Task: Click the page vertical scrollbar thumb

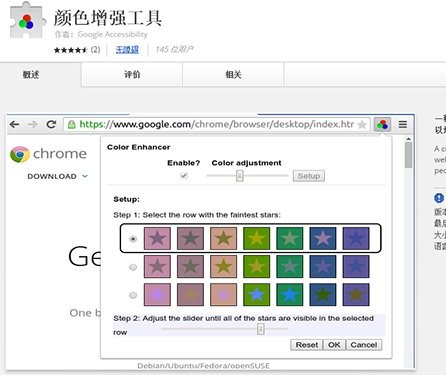Action: (409, 155)
